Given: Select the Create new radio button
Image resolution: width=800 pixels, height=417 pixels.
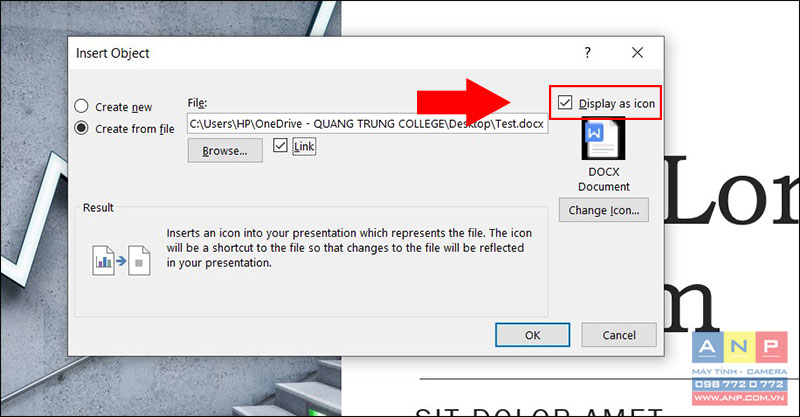Looking at the screenshot, I should (x=82, y=106).
